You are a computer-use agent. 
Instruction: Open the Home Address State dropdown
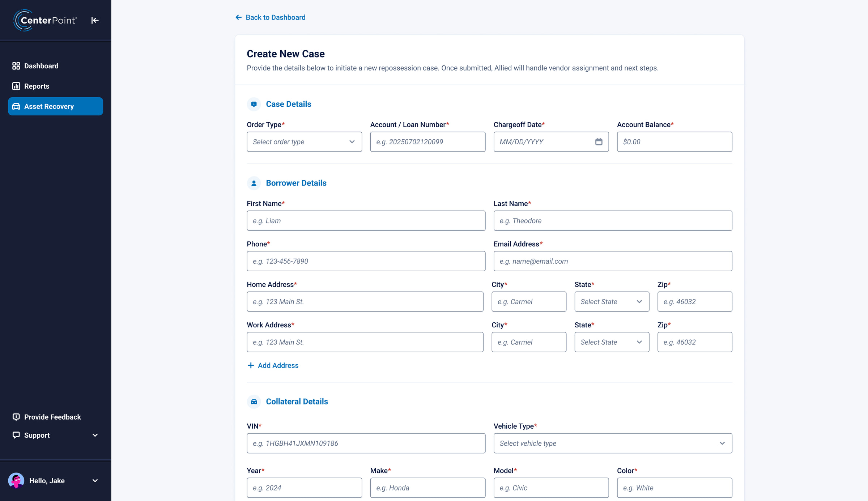click(612, 302)
